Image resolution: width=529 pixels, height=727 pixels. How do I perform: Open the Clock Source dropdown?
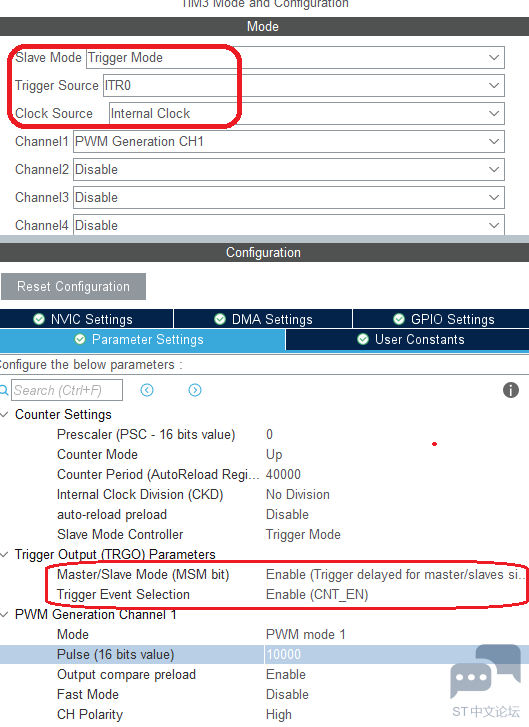coord(306,114)
